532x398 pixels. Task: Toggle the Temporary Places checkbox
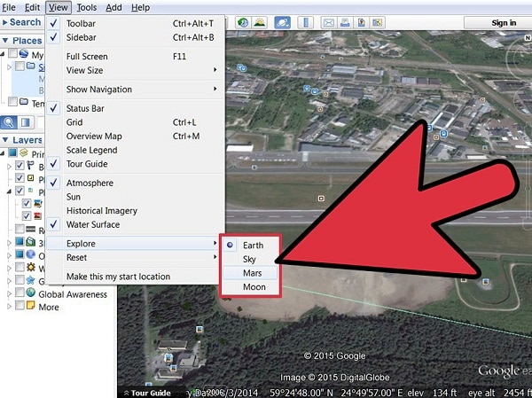(13, 101)
